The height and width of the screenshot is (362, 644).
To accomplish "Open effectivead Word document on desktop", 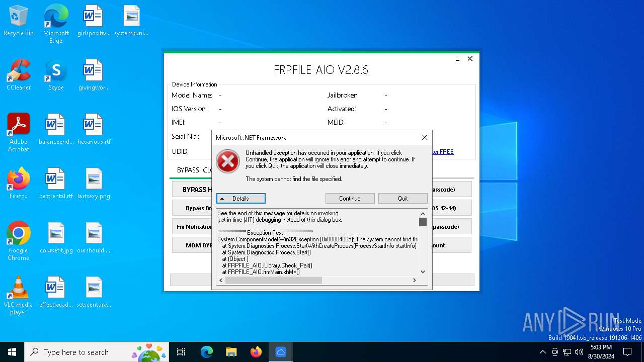I will 56,293.
